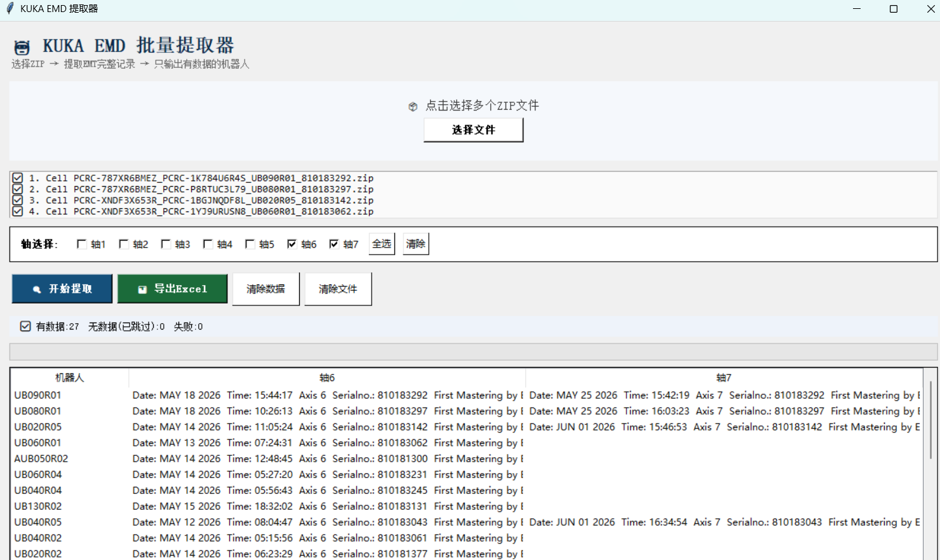Click the 清除文件 button
Viewport: 940px width, 560px height.
tap(338, 290)
